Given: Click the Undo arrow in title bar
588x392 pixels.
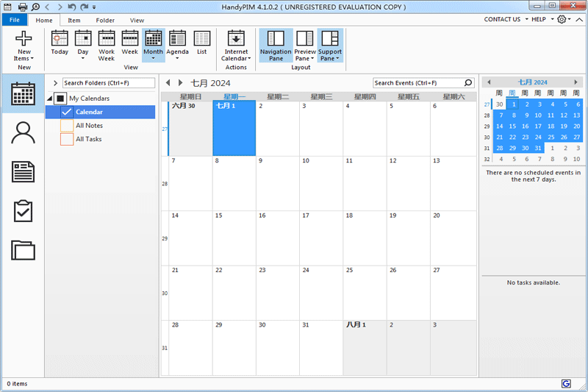Looking at the screenshot, I should [x=72, y=7].
